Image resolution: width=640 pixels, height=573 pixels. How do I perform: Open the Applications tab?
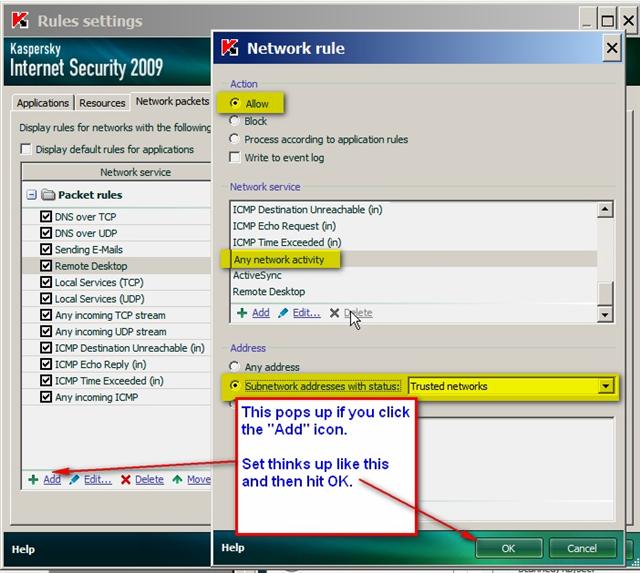pyautogui.click(x=42, y=103)
